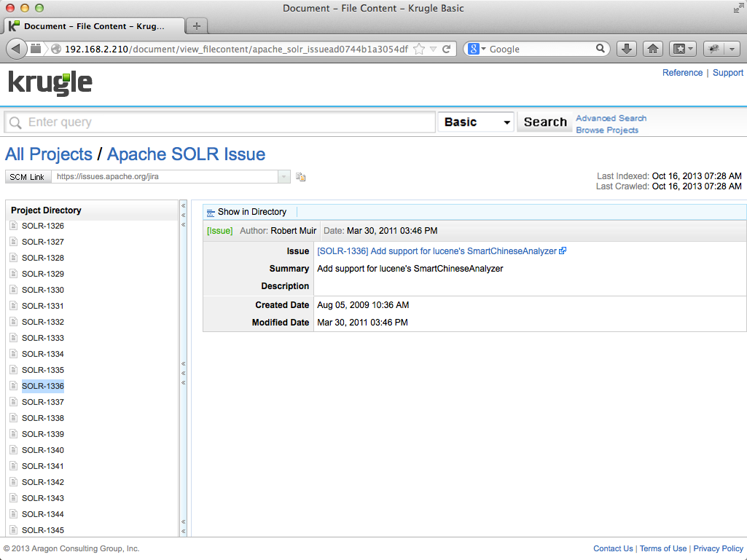Viewport: 747px width, 560px height.
Task: Click the file icon next to SOLR-1340
Action: point(14,449)
